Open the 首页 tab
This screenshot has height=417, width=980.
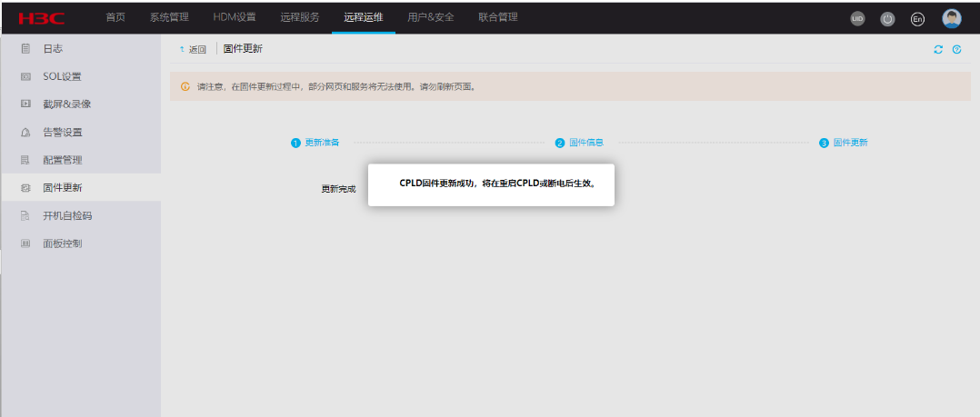point(115,17)
